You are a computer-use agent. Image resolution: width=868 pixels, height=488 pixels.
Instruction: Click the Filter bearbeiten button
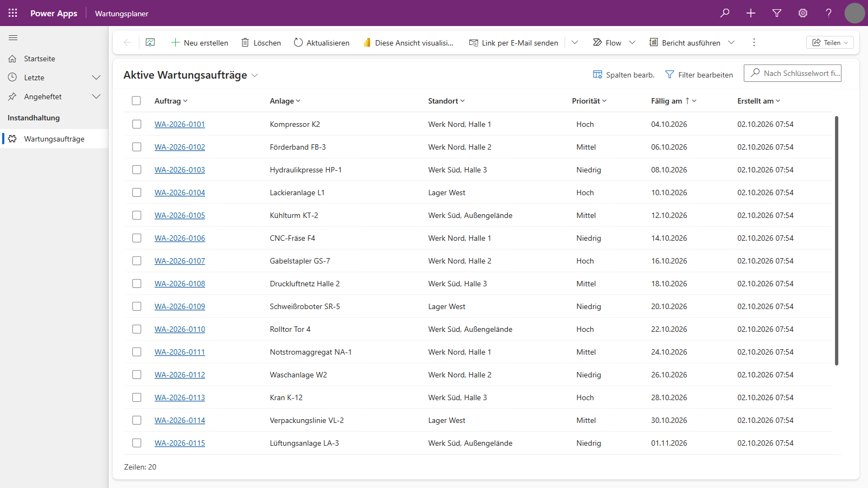[699, 75]
